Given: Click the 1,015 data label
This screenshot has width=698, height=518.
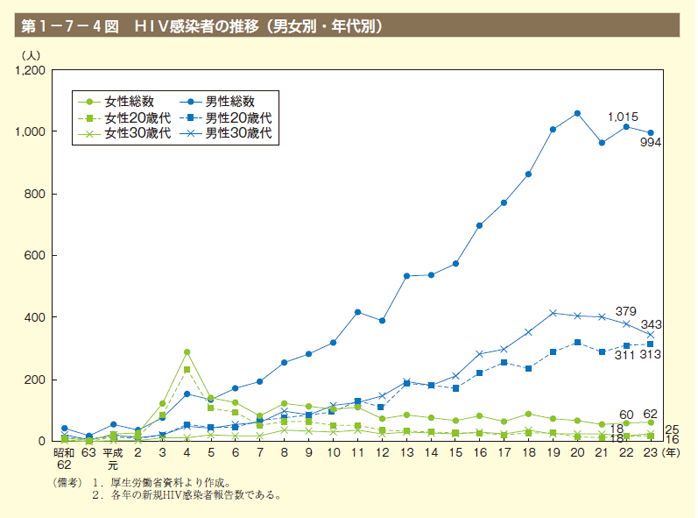Looking at the screenshot, I should [x=623, y=117].
